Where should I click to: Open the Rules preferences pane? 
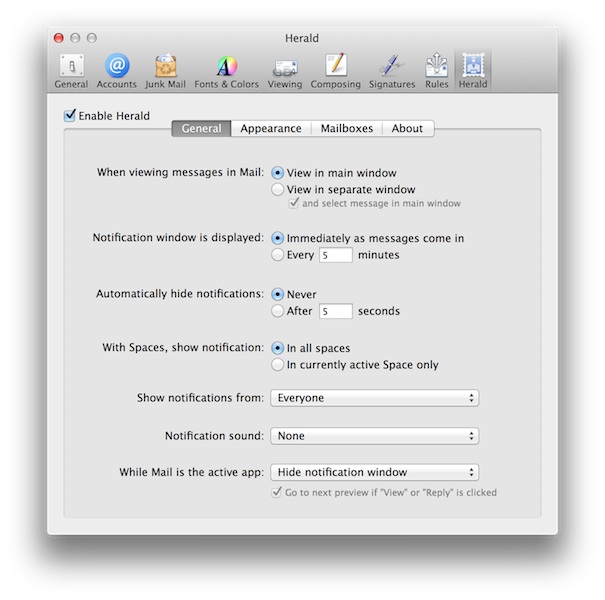click(x=436, y=69)
